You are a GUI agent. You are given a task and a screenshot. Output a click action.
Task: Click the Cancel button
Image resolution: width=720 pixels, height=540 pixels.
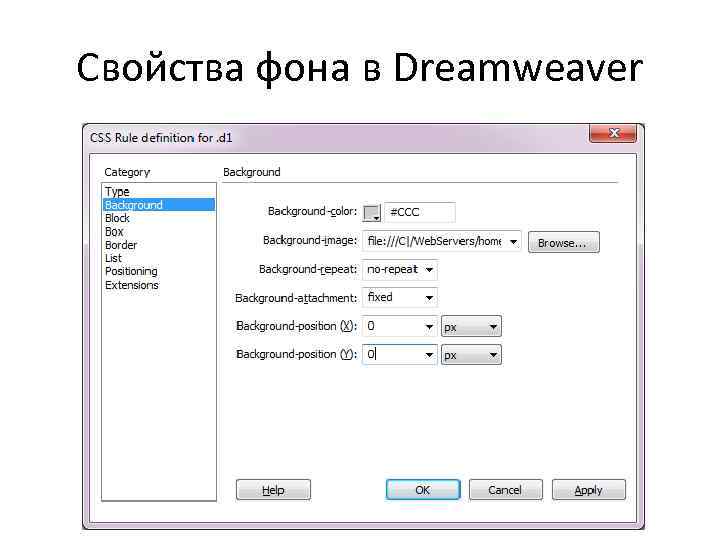point(506,490)
